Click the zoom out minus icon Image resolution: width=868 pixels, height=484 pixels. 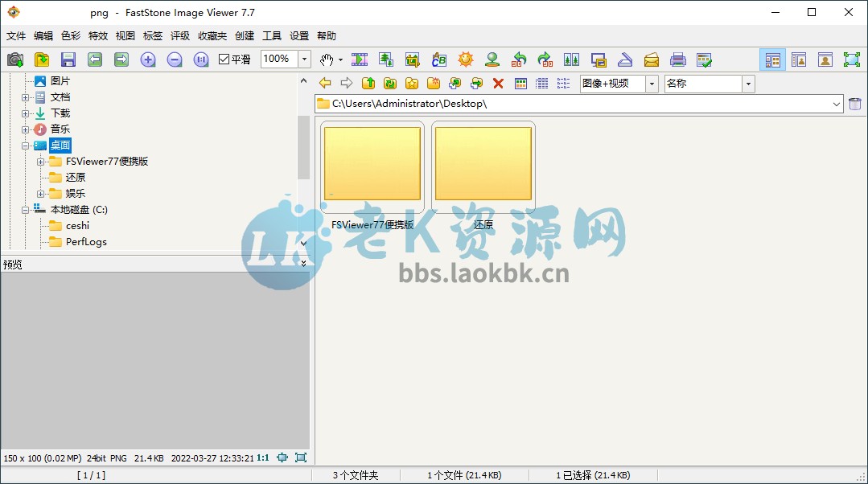tap(175, 59)
